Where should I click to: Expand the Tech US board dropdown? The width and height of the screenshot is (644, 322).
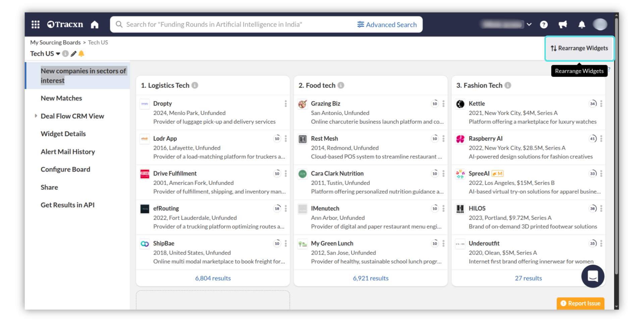[58, 54]
